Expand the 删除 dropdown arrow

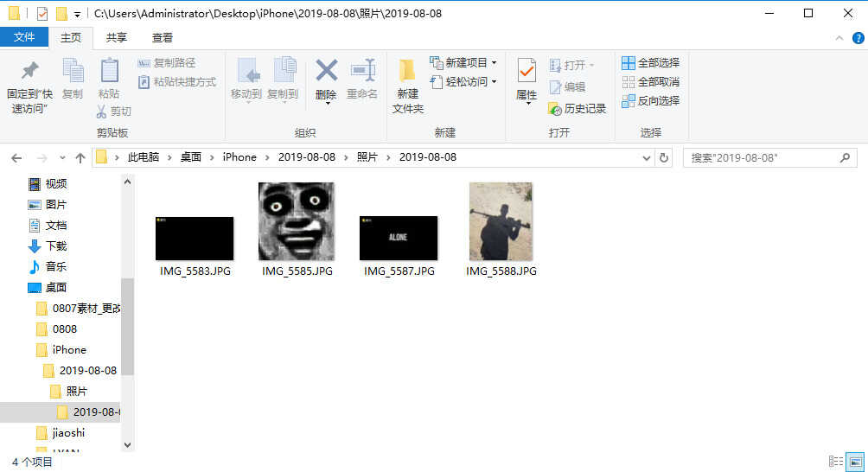tap(327, 104)
